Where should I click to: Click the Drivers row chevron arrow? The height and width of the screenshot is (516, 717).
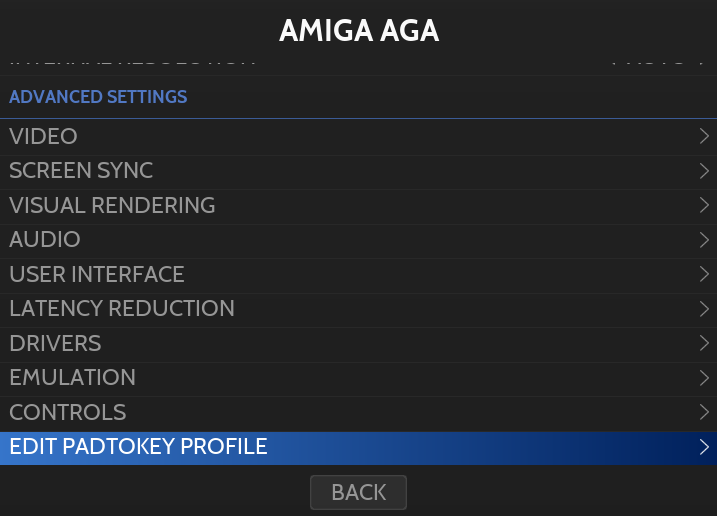pyautogui.click(x=704, y=343)
